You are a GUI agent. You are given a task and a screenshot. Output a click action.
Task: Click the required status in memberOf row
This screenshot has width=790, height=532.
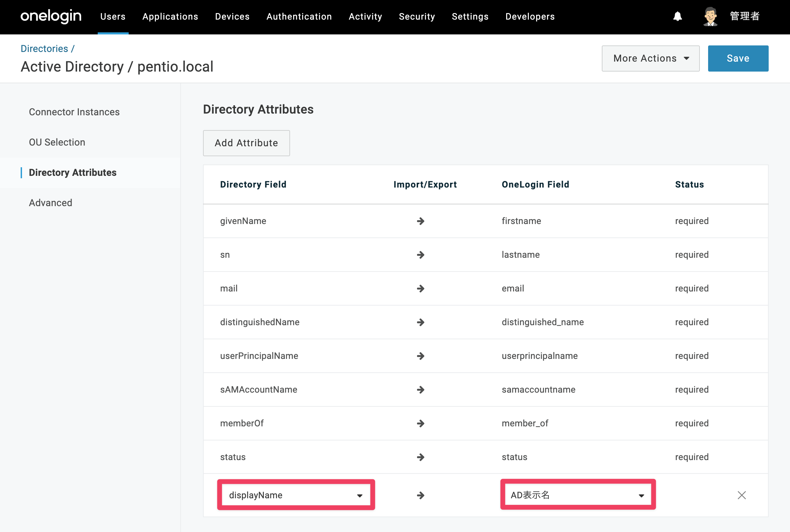[x=692, y=423]
